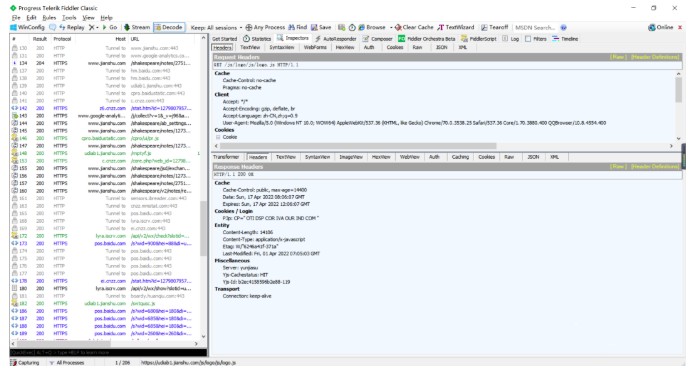This screenshot has height=368, width=689.
Task: Open the Remove sessions X dropdown
Action: (x=94, y=27)
